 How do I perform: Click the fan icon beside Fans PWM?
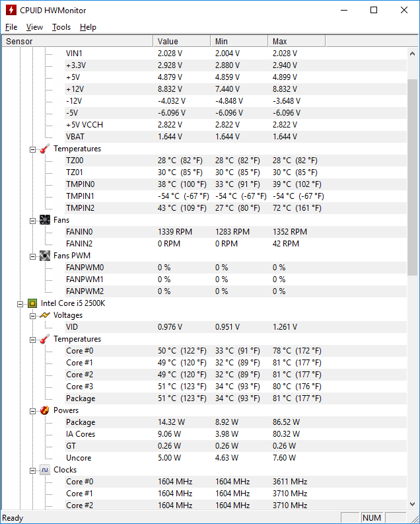point(45,256)
